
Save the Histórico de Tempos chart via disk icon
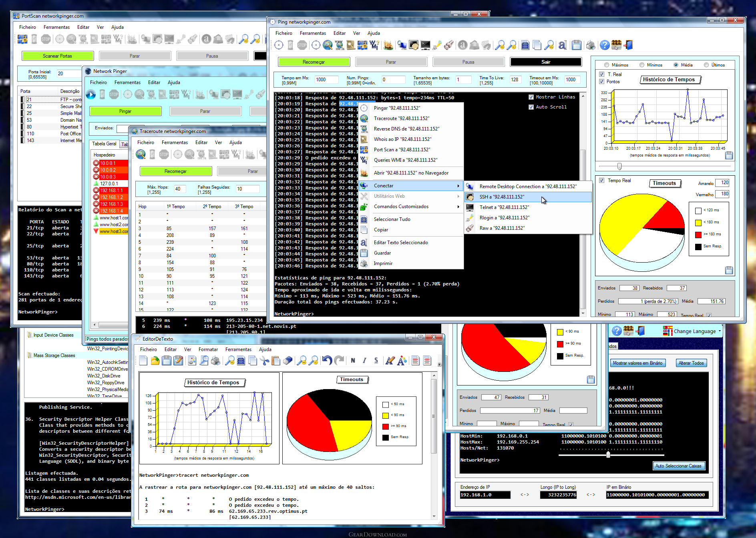[x=729, y=155]
